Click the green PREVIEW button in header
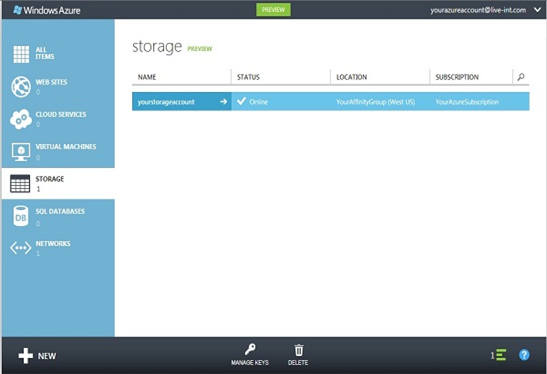Screen dimensions: 547x374 274,10
